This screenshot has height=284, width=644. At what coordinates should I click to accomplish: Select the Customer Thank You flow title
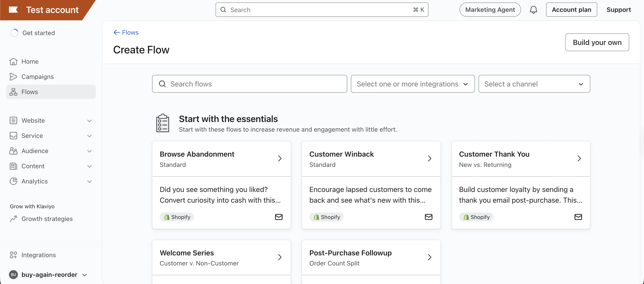click(494, 154)
